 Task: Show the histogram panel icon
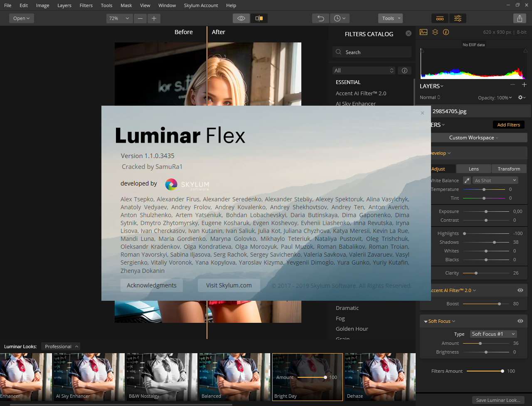pyautogui.click(x=424, y=32)
